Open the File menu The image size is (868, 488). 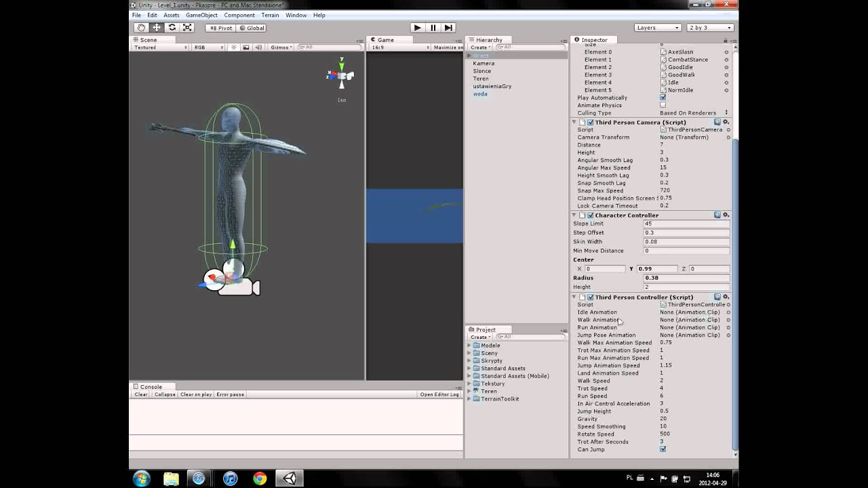(136, 15)
